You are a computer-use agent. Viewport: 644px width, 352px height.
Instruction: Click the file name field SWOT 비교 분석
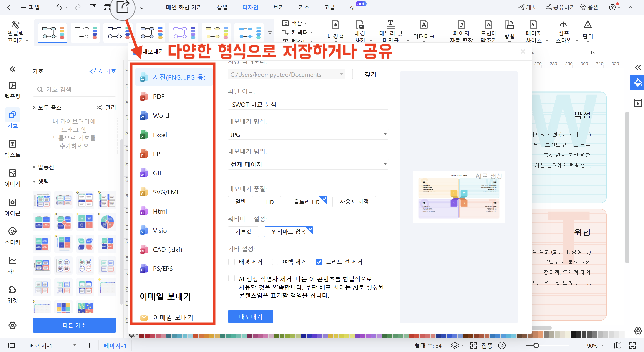308,105
